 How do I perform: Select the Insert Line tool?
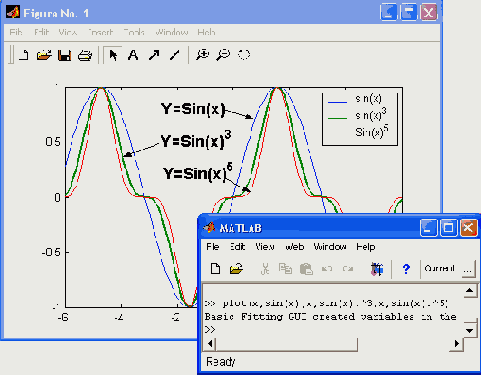175,55
